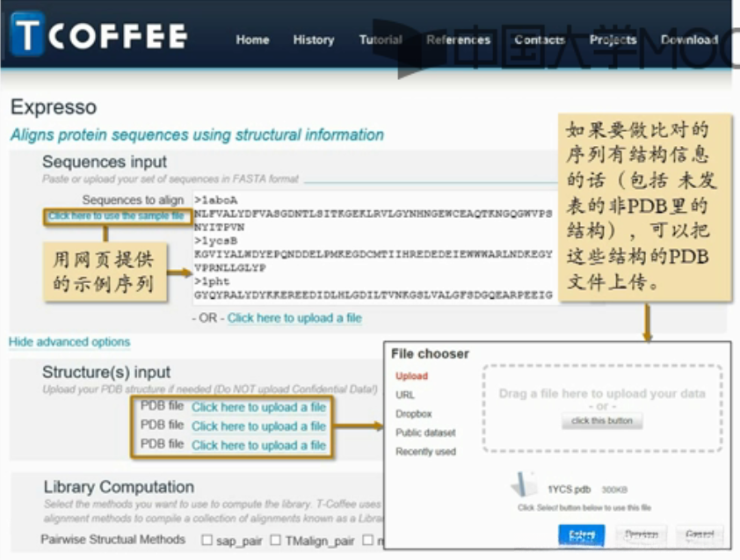Click the 'Structure(s) input' section heading
This screenshot has height=560, width=740.
pyautogui.click(x=106, y=372)
